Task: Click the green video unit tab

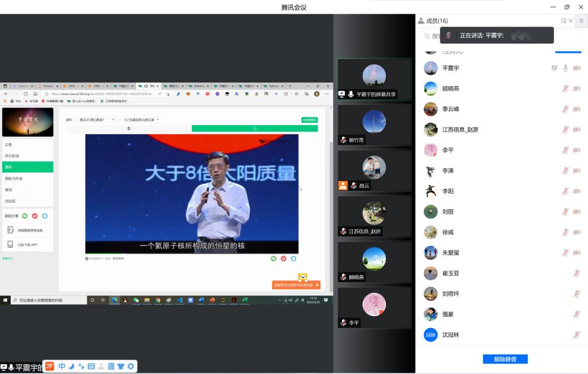Action: point(254,128)
